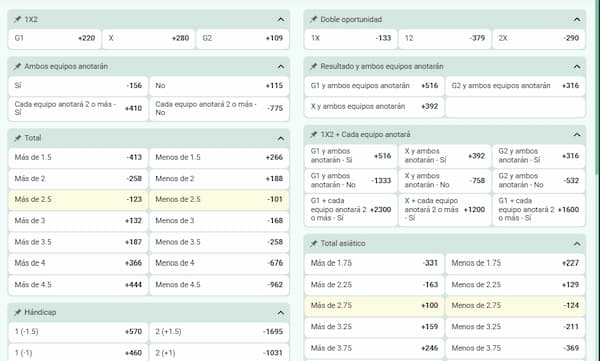This screenshot has height=361, width=600.
Task: Pick Más de 3 at +132
Action: coord(78,221)
